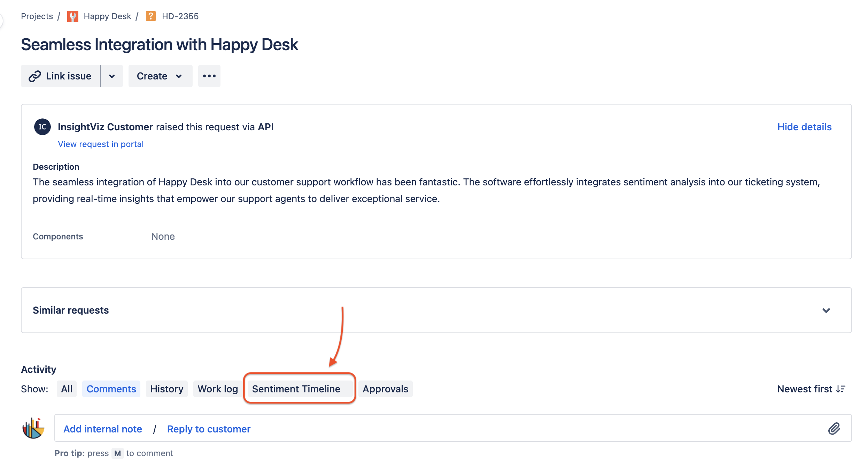Image resolution: width=868 pixels, height=476 pixels.
Task: Open the Create dropdown menu
Action: [x=160, y=76]
